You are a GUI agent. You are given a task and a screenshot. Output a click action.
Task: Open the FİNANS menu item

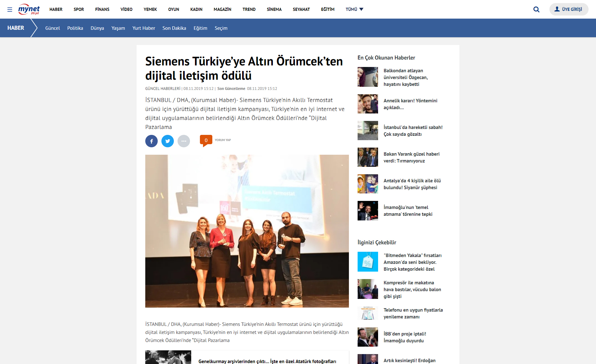point(102,9)
